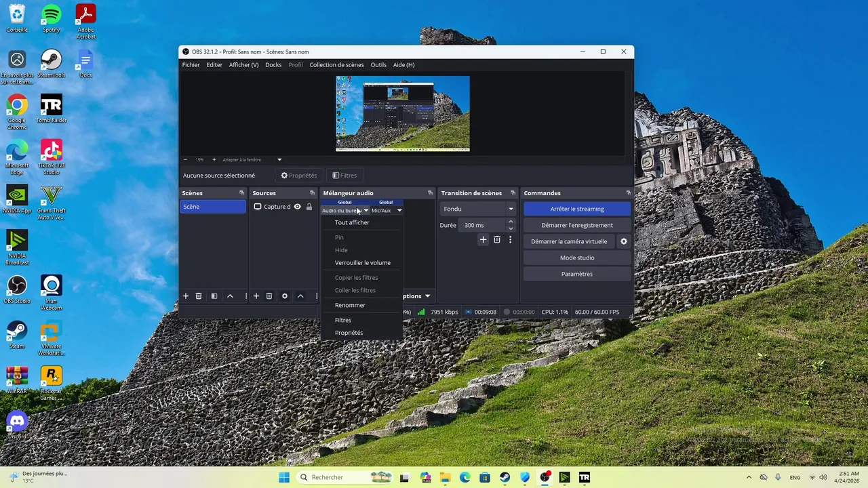The height and width of the screenshot is (488, 868).
Task: Move scene up with arrow icon
Action: click(x=230, y=296)
